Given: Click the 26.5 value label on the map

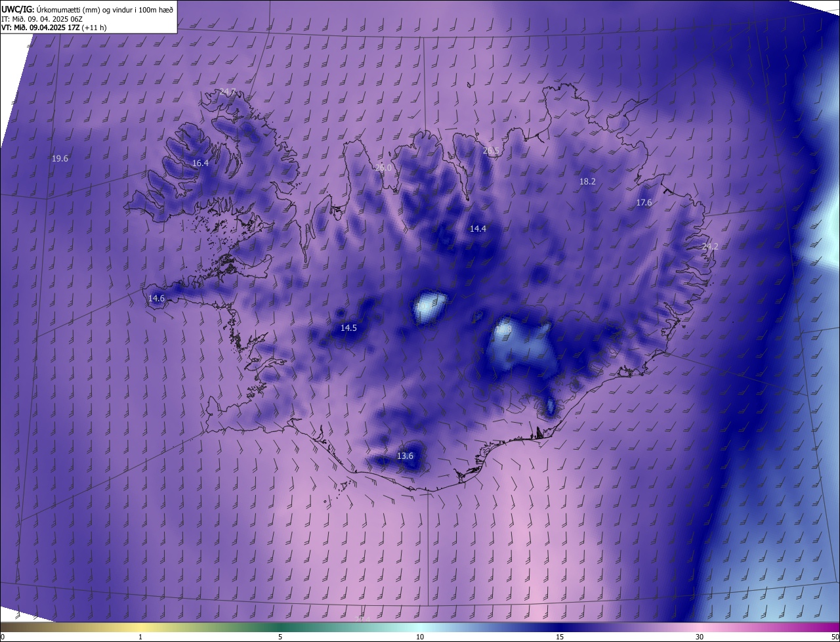Looking at the screenshot, I should tap(491, 151).
